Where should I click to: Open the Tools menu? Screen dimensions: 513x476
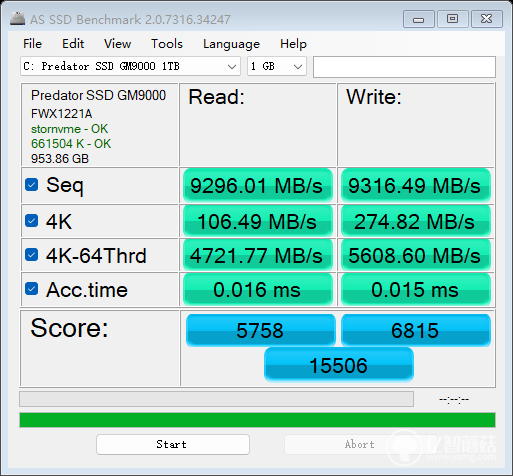[167, 44]
